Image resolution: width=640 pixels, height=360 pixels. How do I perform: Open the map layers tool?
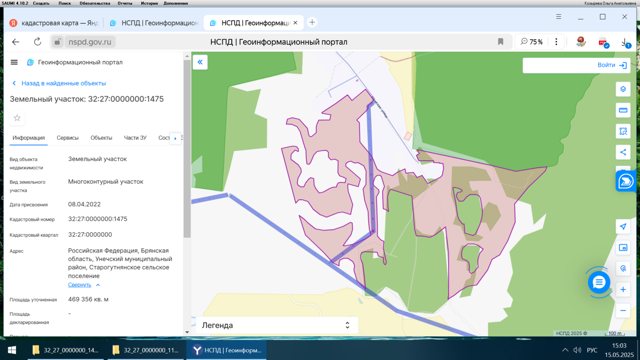coord(623,89)
